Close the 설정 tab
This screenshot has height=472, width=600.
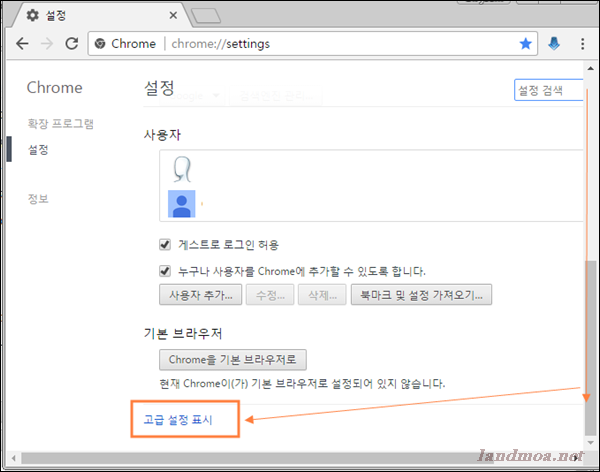click(173, 15)
